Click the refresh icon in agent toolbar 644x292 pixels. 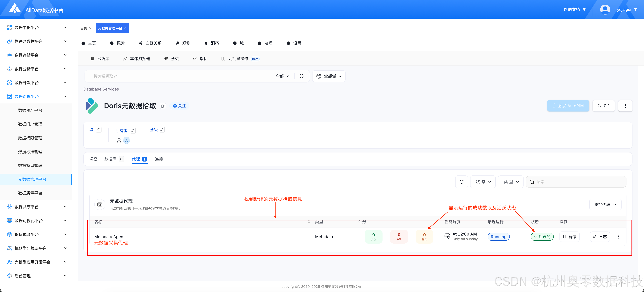pos(461,182)
